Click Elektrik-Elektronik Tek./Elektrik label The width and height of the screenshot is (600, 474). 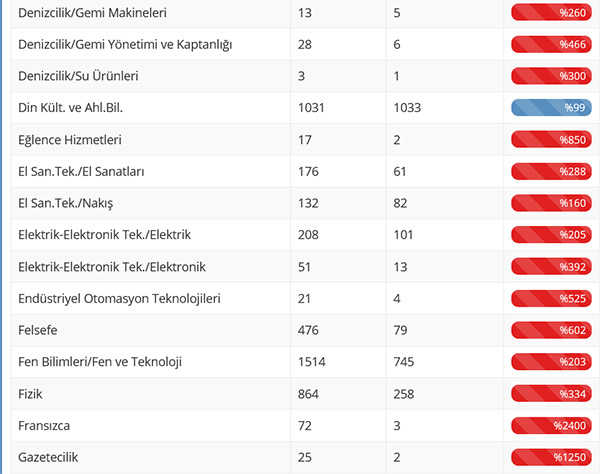coord(104,235)
